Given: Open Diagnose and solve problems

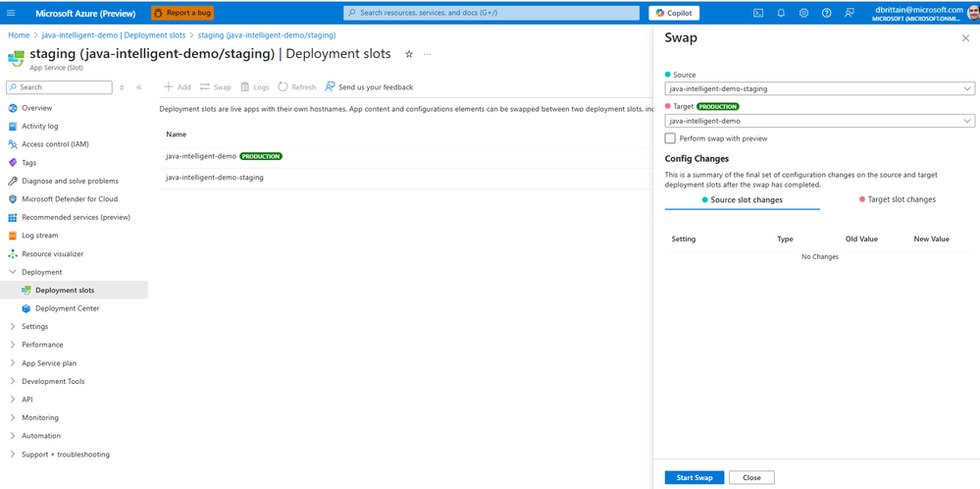Looking at the screenshot, I should coord(70,181).
